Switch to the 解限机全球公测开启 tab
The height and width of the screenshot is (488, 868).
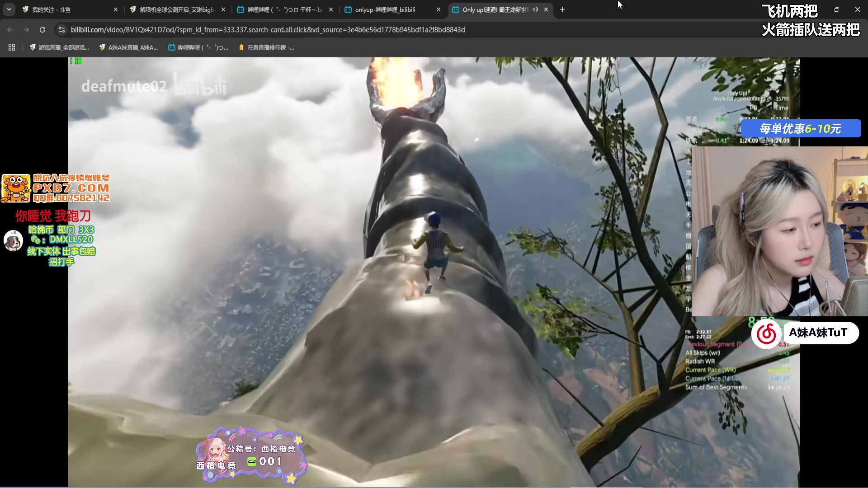point(177,9)
